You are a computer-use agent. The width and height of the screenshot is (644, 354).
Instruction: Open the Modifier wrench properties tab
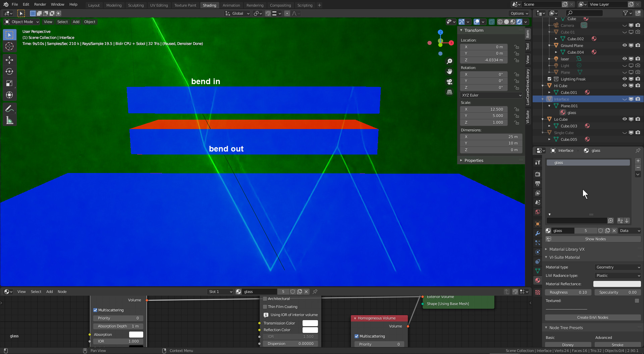(x=538, y=233)
